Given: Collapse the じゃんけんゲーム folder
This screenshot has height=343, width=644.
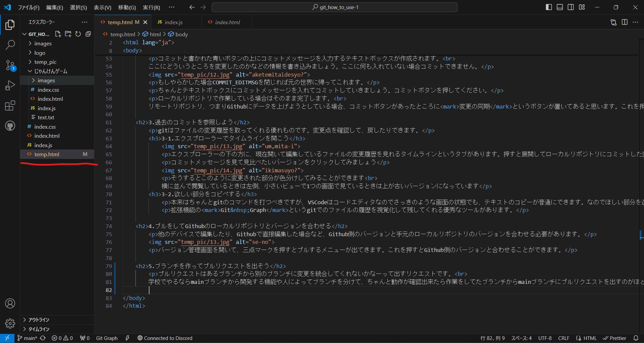Looking at the screenshot, I should (50, 71).
